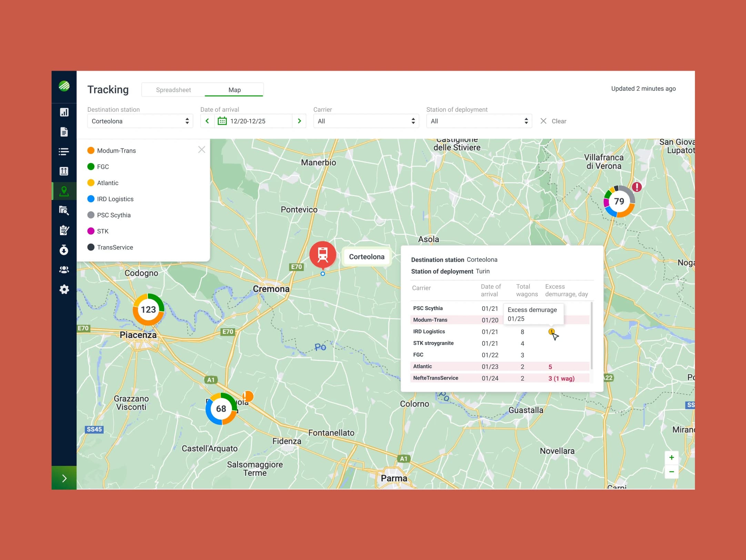Open the bar chart analytics sidebar icon

(64, 112)
